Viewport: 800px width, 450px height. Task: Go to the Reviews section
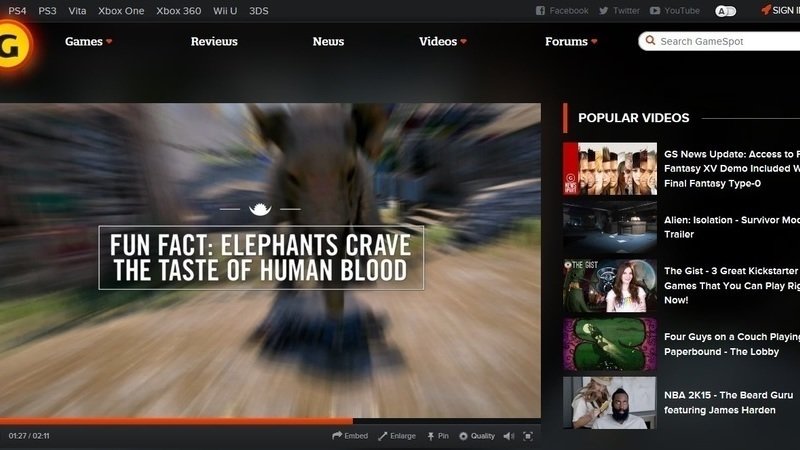pos(214,42)
